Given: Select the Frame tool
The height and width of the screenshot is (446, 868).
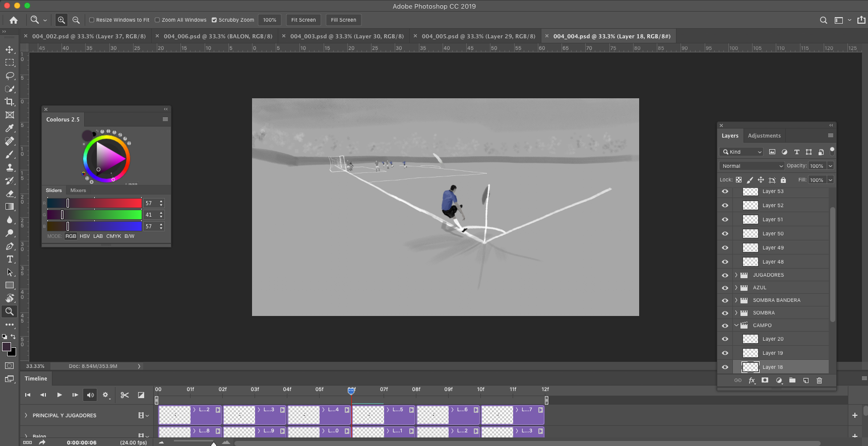Looking at the screenshot, I should [x=10, y=115].
